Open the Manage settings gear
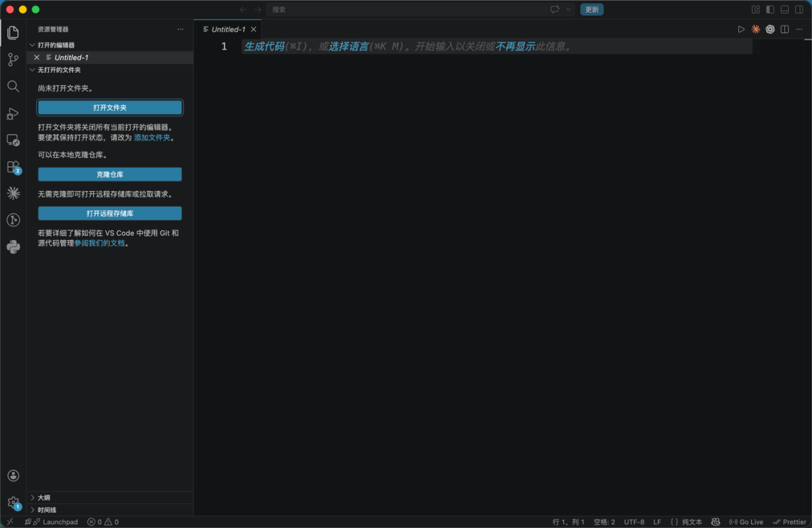Image resolution: width=812 pixels, height=528 pixels. coord(13,502)
